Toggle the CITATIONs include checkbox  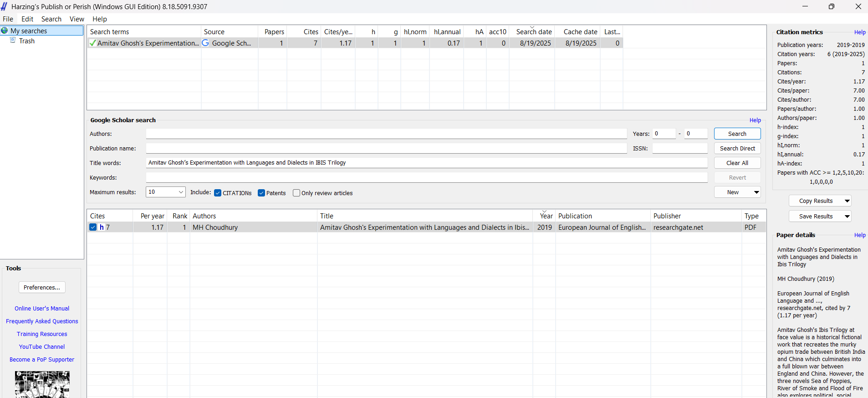218,193
